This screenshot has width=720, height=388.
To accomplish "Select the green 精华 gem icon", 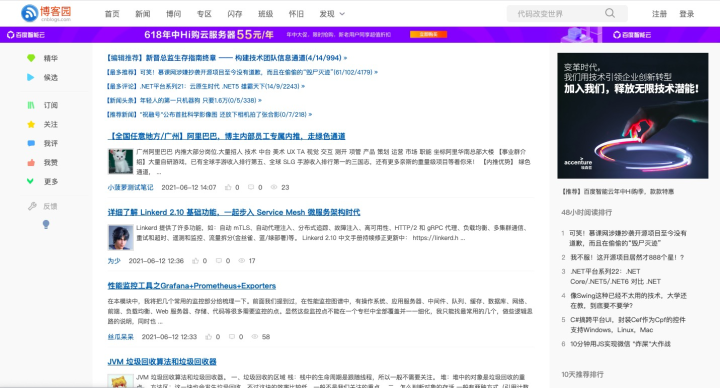I will tap(31, 58).
